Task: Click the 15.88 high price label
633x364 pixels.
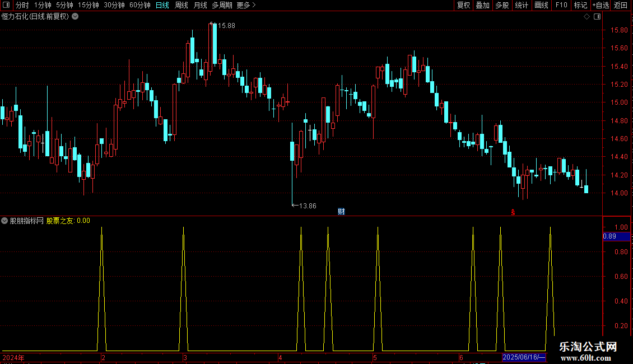Action: [x=226, y=26]
